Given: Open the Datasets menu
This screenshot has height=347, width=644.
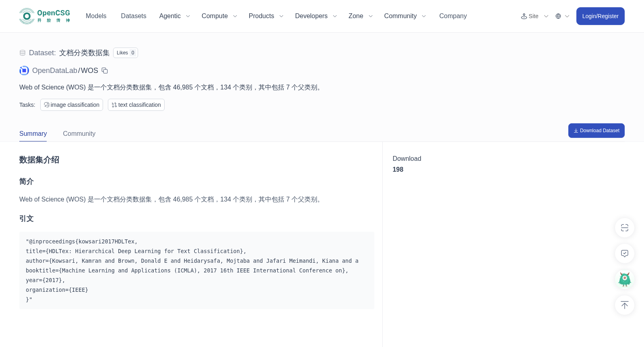Looking at the screenshot, I should [134, 16].
